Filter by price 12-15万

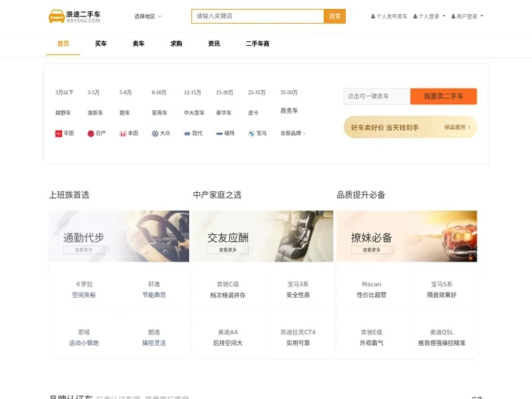point(192,92)
